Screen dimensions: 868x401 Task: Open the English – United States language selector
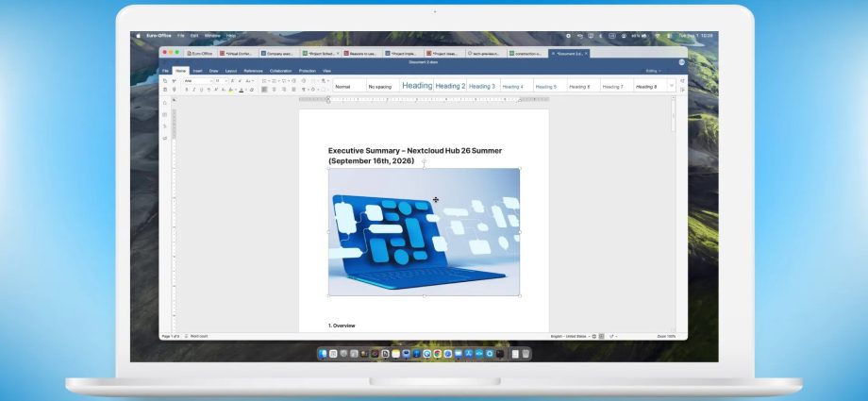coord(570,336)
